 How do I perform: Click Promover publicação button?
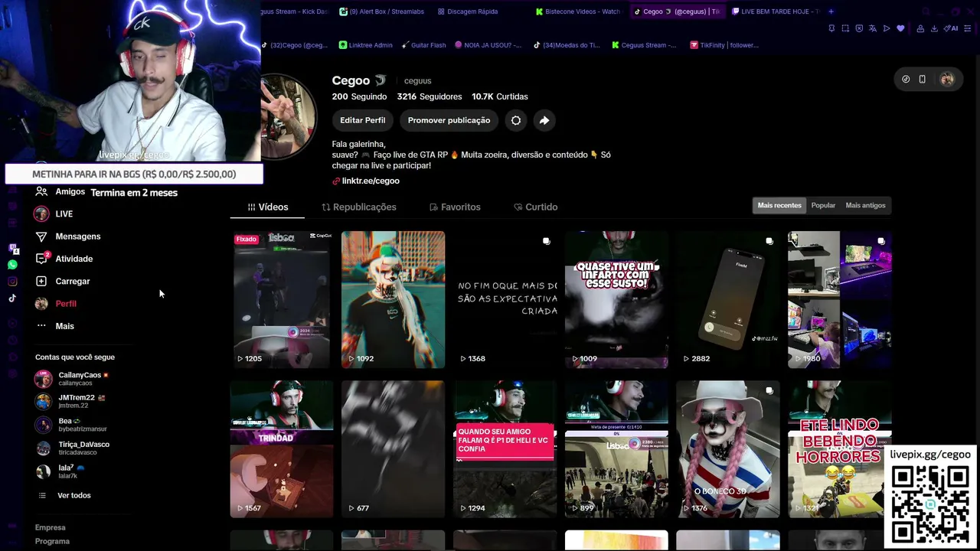tap(449, 120)
